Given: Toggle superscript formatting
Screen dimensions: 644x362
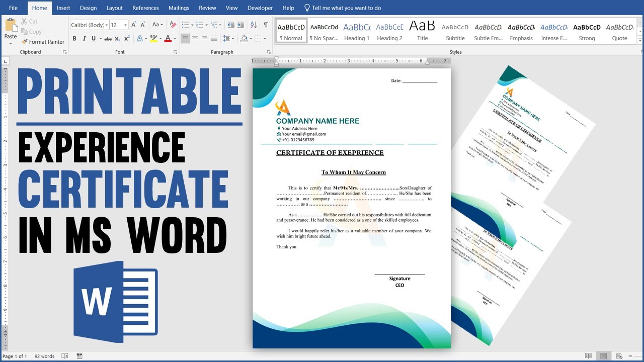Looking at the screenshot, I should coord(127,39).
